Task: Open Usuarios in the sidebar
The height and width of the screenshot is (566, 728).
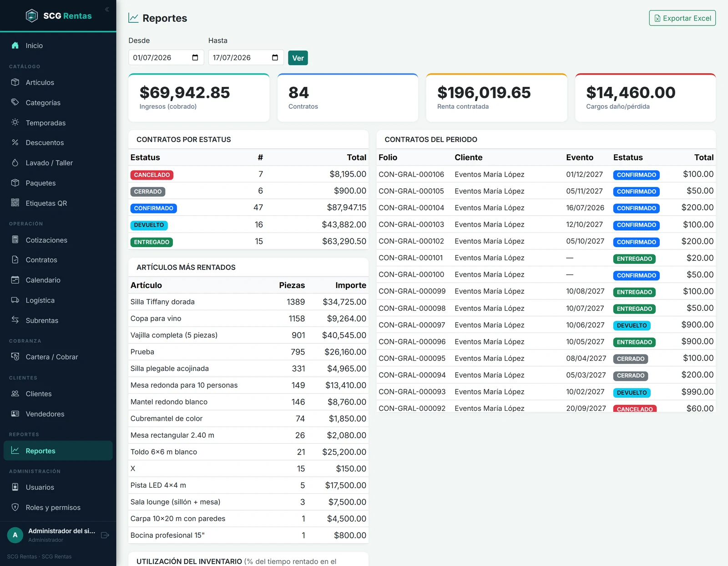Action: click(58, 487)
